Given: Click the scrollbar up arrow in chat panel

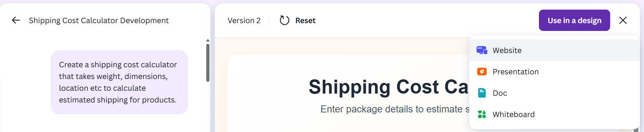Looking at the screenshot, I should pos(208,41).
